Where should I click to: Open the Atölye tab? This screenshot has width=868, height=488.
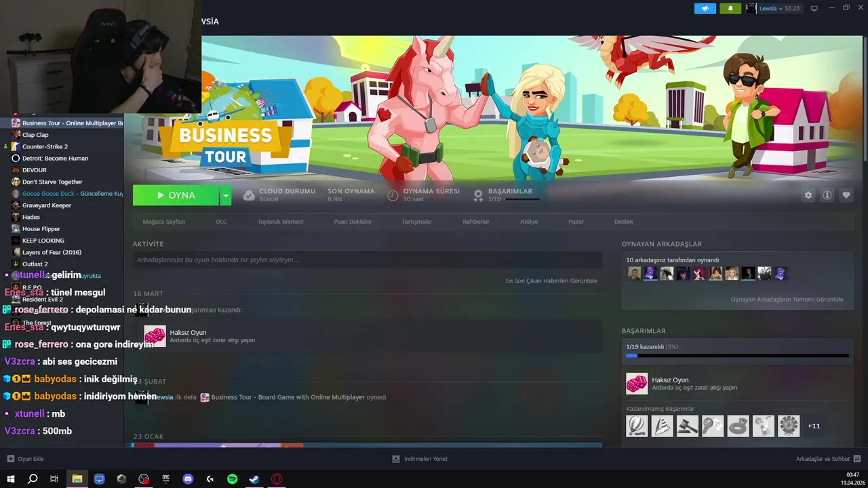pyautogui.click(x=529, y=222)
